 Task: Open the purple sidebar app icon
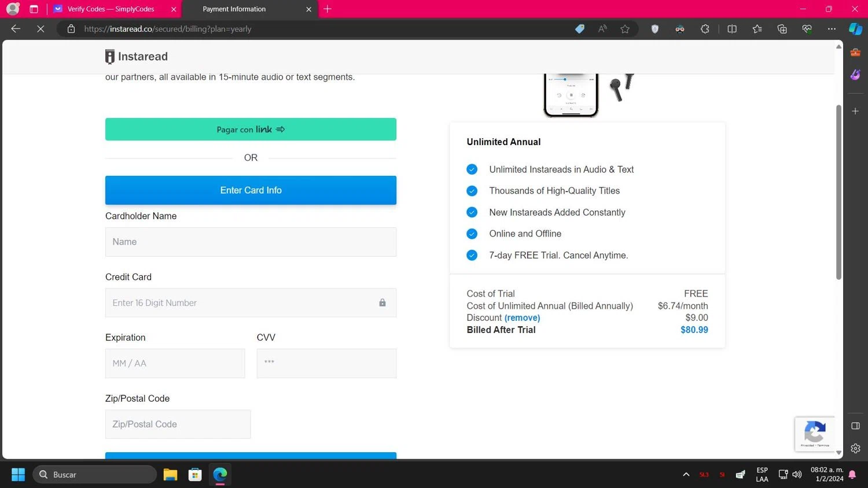[855, 75]
